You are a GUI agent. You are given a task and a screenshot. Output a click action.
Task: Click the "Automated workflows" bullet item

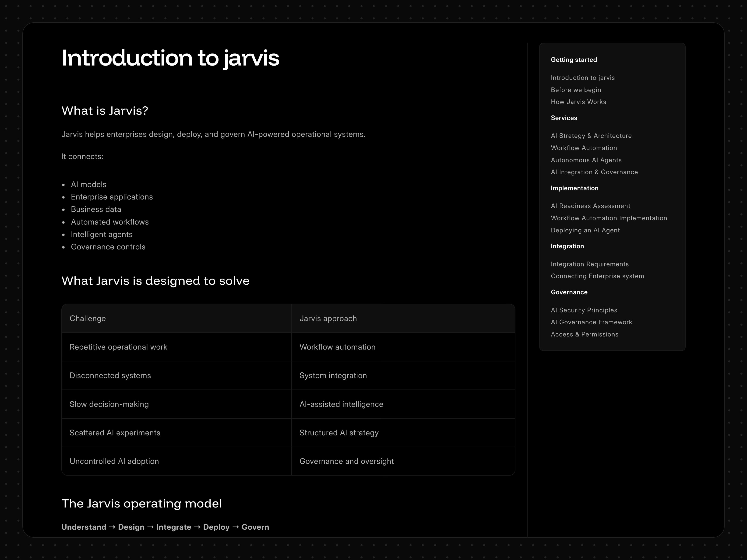point(110,222)
